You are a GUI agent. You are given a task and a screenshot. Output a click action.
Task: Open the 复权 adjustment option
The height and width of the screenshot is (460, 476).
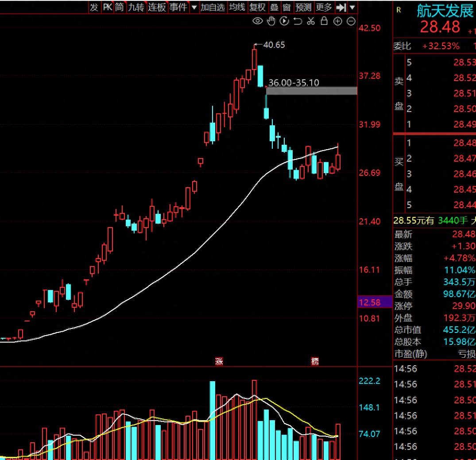pyautogui.click(x=257, y=7)
